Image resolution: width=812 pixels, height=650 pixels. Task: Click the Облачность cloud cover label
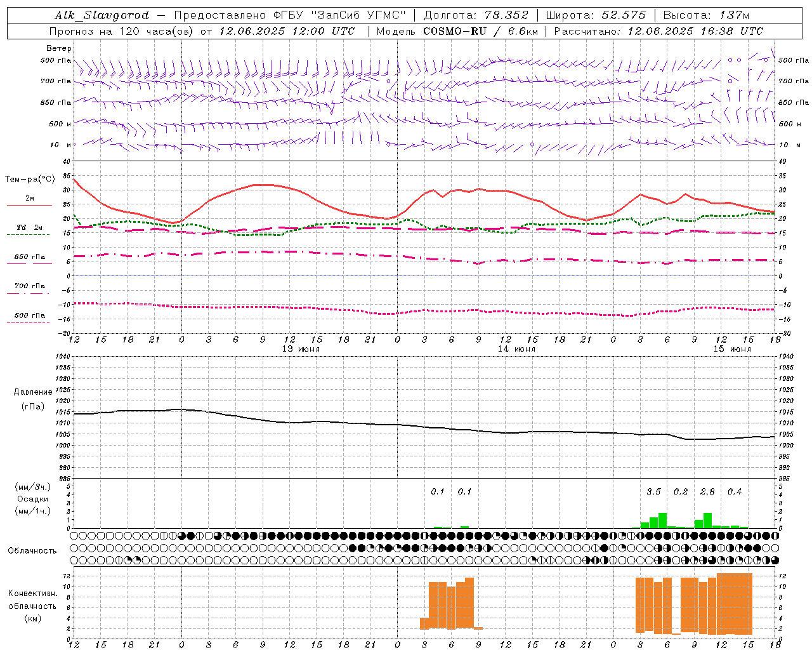click(32, 551)
